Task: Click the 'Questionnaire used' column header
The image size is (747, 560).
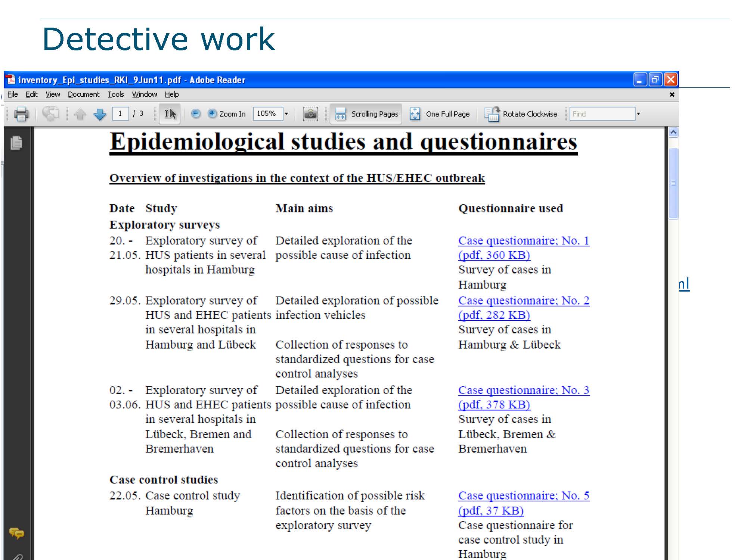Action: pyautogui.click(x=511, y=208)
